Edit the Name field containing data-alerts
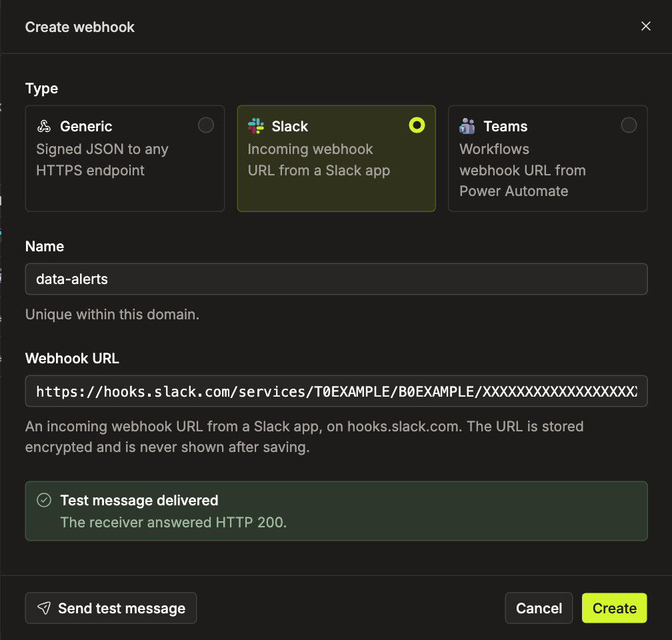The height and width of the screenshot is (640, 672). point(336,279)
